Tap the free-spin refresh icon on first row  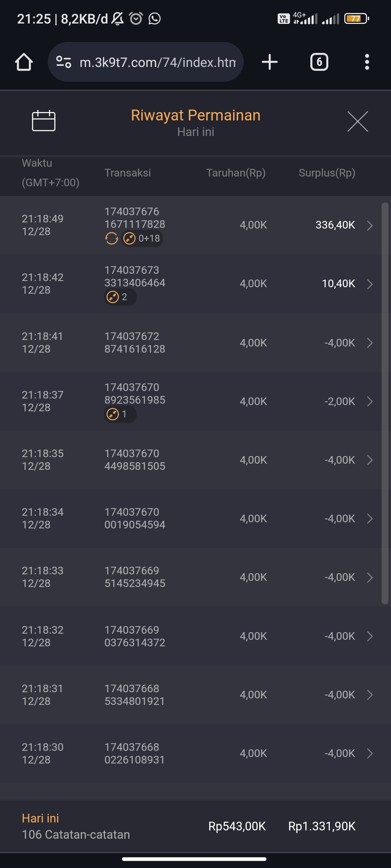click(x=112, y=239)
